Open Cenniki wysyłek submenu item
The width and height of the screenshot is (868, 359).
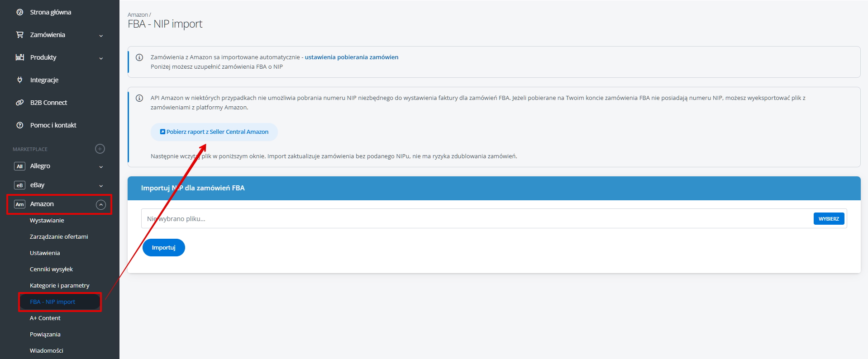click(51, 269)
